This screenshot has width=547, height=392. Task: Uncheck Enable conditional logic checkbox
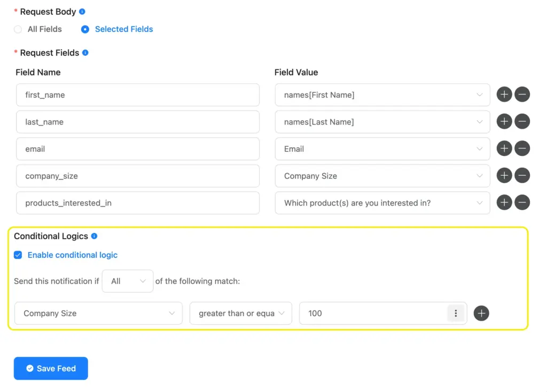(x=18, y=255)
